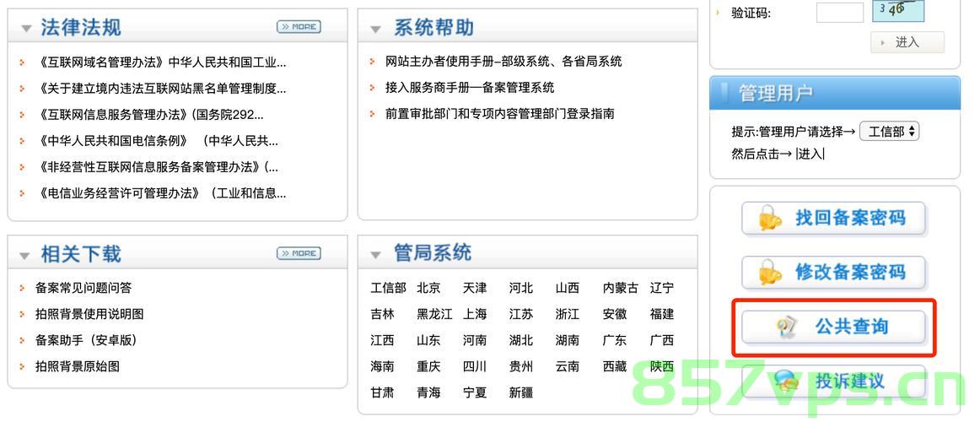The height and width of the screenshot is (422, 980).
Task: Select 重庆 in 管局系统 list
Action: point(428,367)
